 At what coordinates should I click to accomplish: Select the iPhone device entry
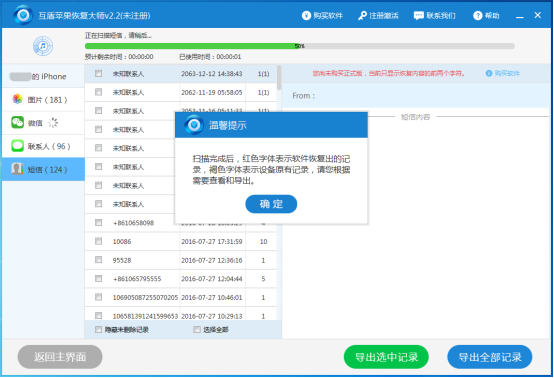[x=43, y=76]
